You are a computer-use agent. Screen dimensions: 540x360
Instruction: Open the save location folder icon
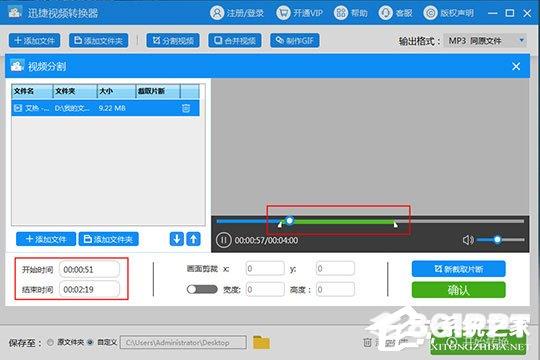[x=261, y=342]
